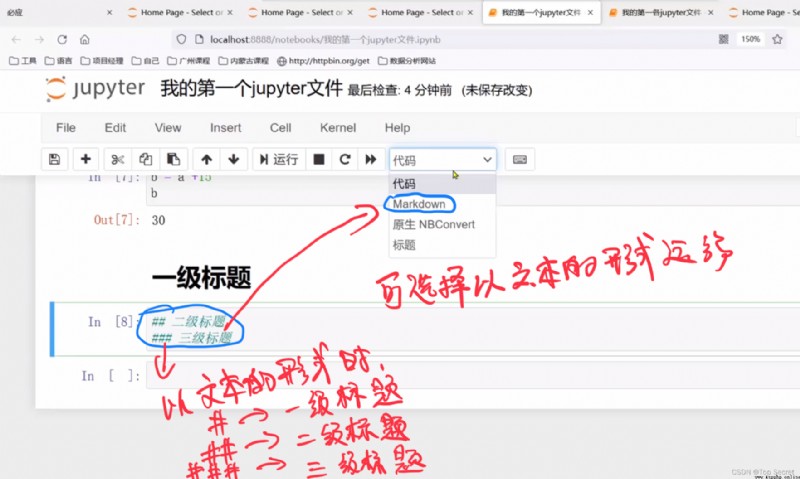Viewport: 800px width, 479px height.
Task: Open the 项目经理 bookmarks folder
Action: pyautogui.click(x=102, y=61)
